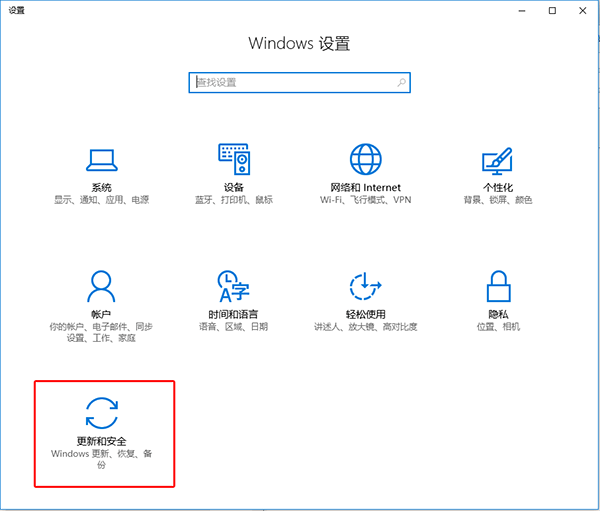Open the 轻松使用 dashed circle icon
This screenshot has width=600, height=511.
click(365, 286)
